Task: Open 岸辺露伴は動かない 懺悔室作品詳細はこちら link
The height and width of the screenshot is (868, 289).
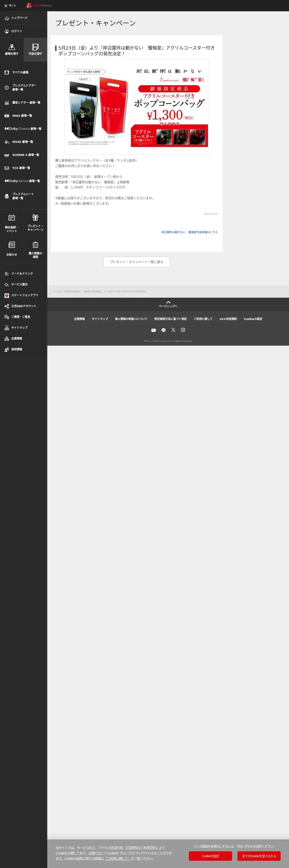Action: tap(190, 232)
